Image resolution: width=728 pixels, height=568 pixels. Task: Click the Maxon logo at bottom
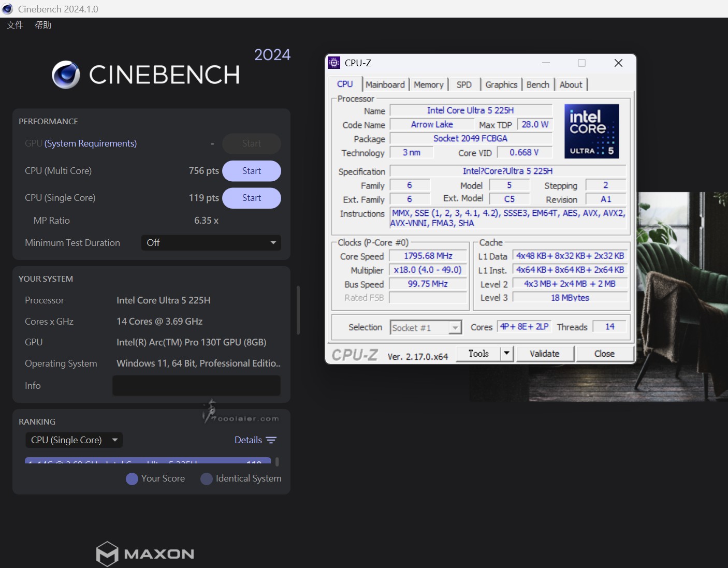pos(145,554)
